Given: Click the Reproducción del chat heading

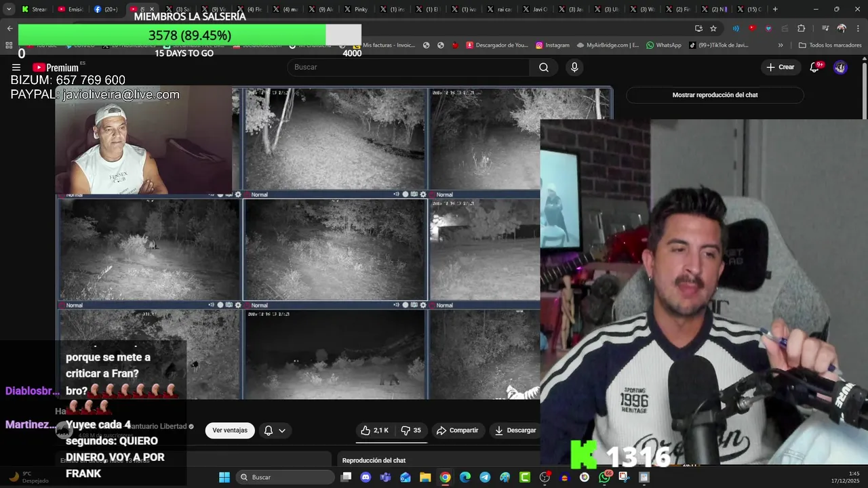Looking at the screenshot, I should (374, 460).
